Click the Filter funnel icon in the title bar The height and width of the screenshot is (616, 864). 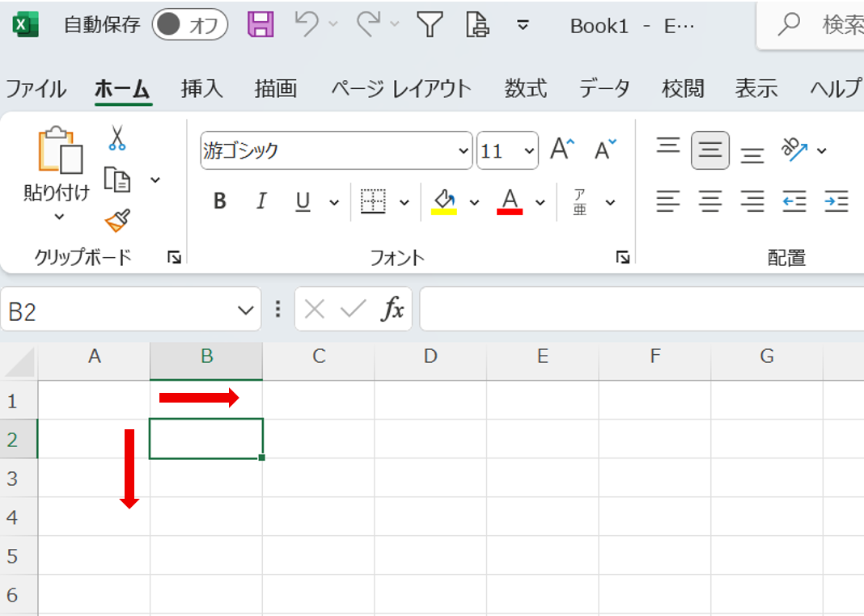pyautogui.click(x=430, y=25)
